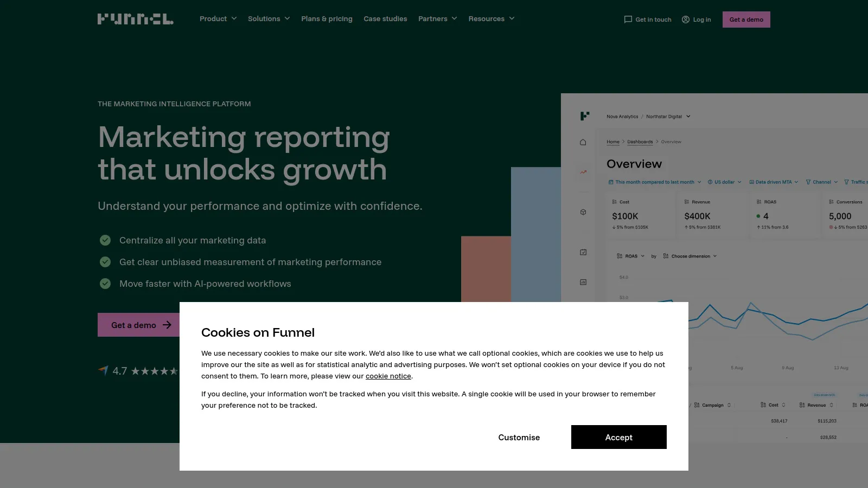Open the Plans & pricing menu item
The height and width of the screenshot is (488, 868).
click(327, 18)
